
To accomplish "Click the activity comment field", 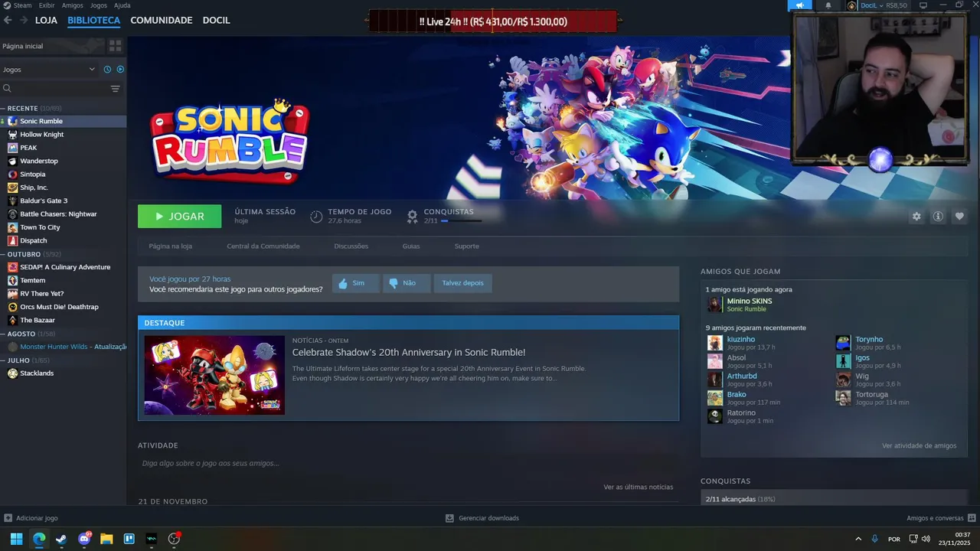I will [x=408, y=463].
